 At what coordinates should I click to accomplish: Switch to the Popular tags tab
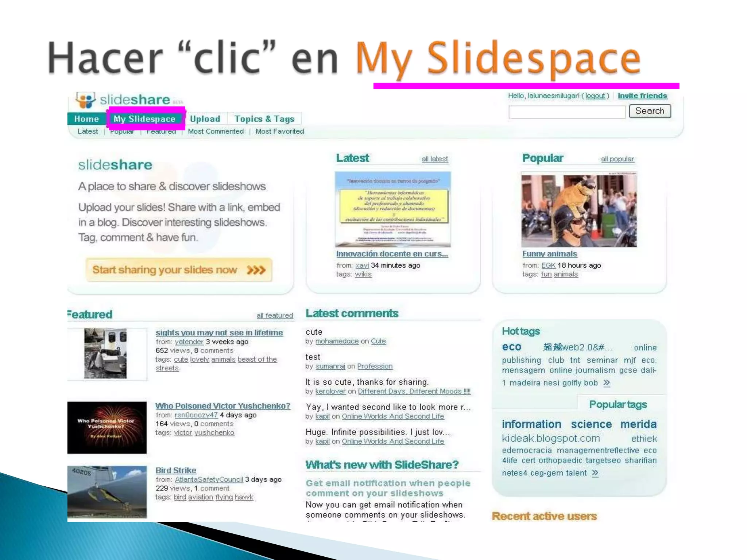(x=618, y=405)
